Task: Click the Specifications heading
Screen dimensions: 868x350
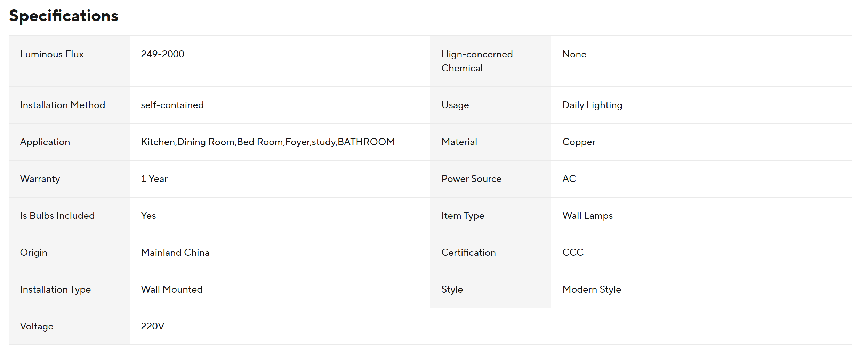Action: pos(64,16)
